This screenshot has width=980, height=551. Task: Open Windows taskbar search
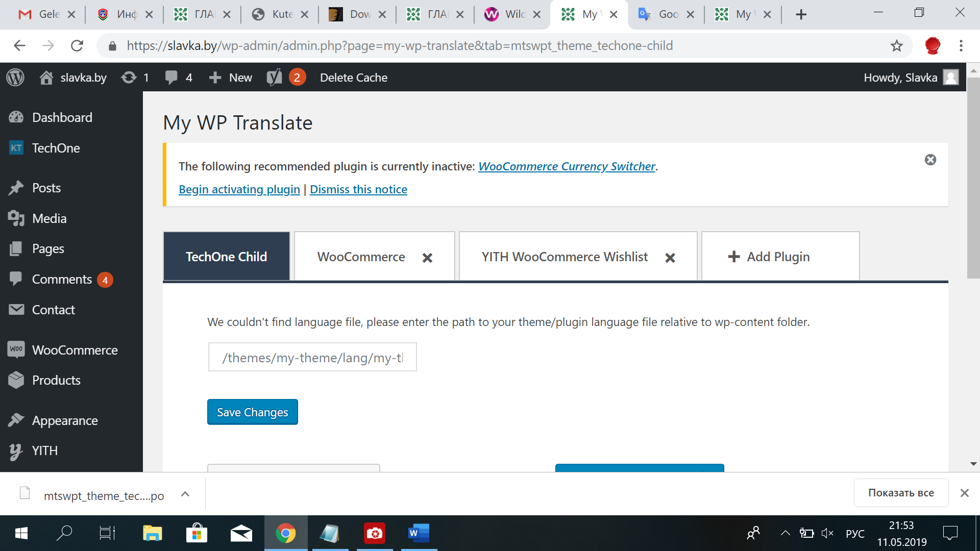pyautogui.click(x=64, y=534)
